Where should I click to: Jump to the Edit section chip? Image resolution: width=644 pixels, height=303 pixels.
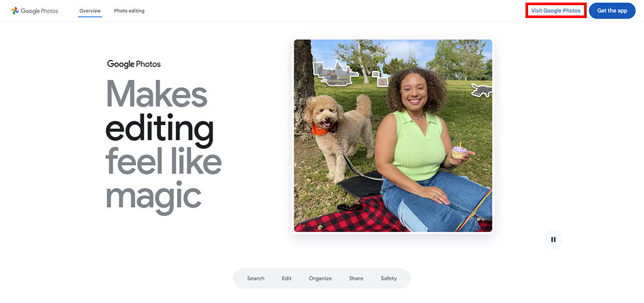(287, 279)
